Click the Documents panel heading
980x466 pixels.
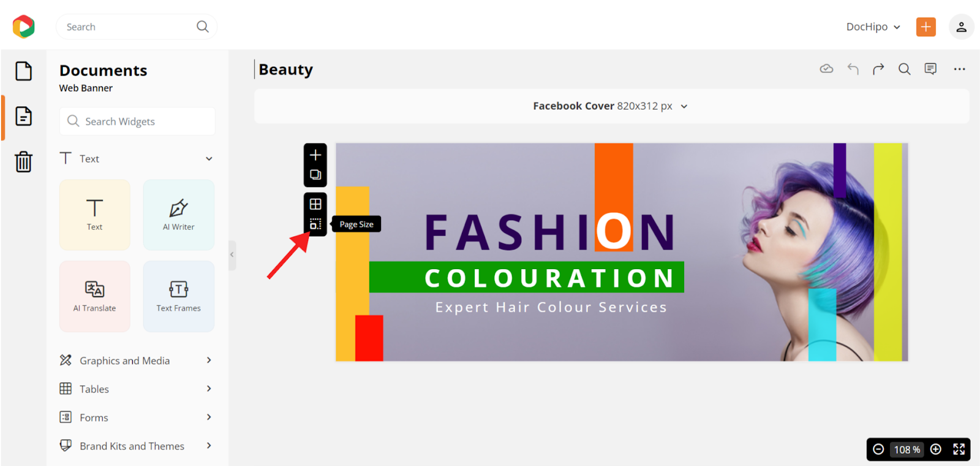click(103, 71)
